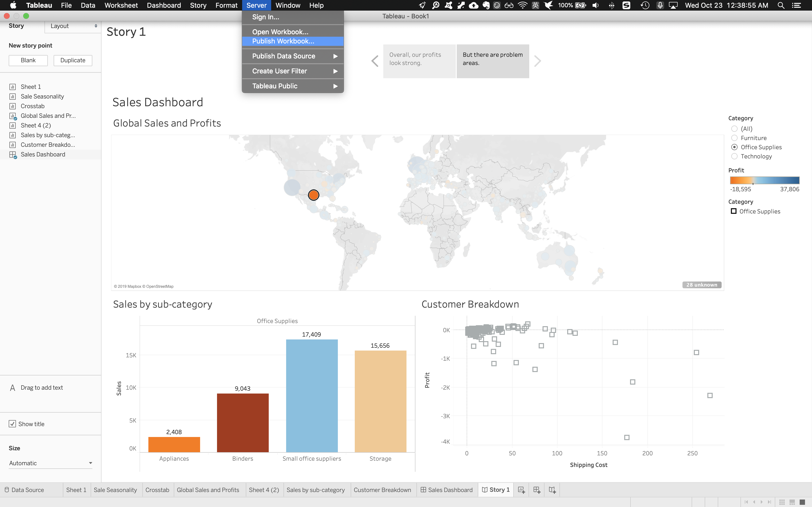Viewport: 812px width, 507px height.
Task: Choose Publish Workbook from the Server menu
Action: 283,41
